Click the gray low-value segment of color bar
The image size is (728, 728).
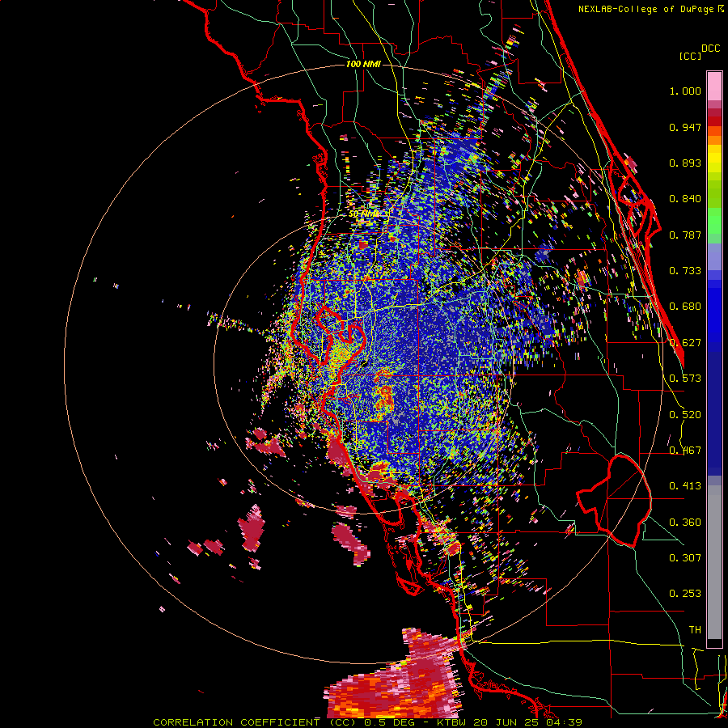coord(714,562)
